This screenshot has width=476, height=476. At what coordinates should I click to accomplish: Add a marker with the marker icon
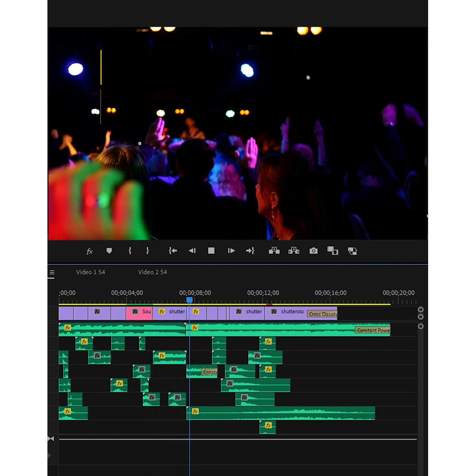pyautogui.click(x=109, y=251)
